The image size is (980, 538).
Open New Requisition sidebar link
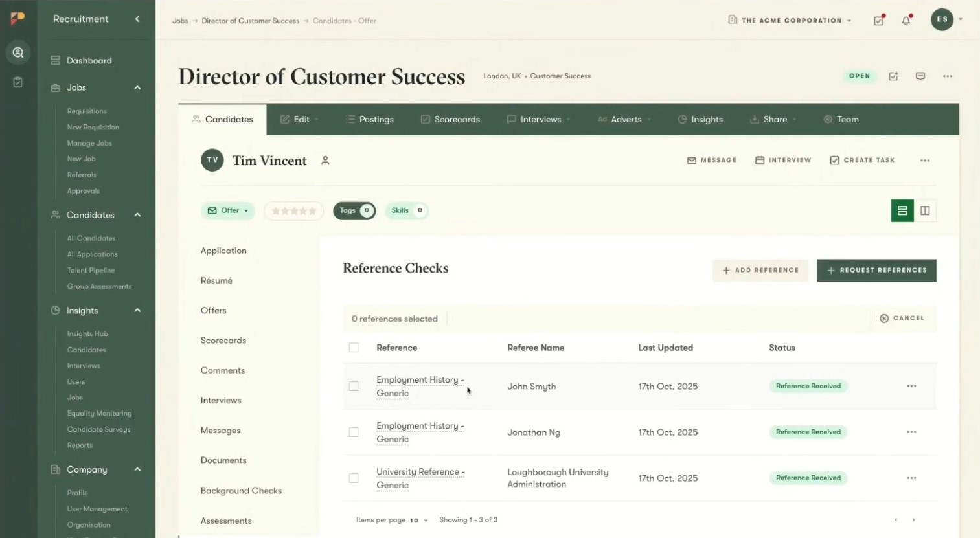pos(93,128)
